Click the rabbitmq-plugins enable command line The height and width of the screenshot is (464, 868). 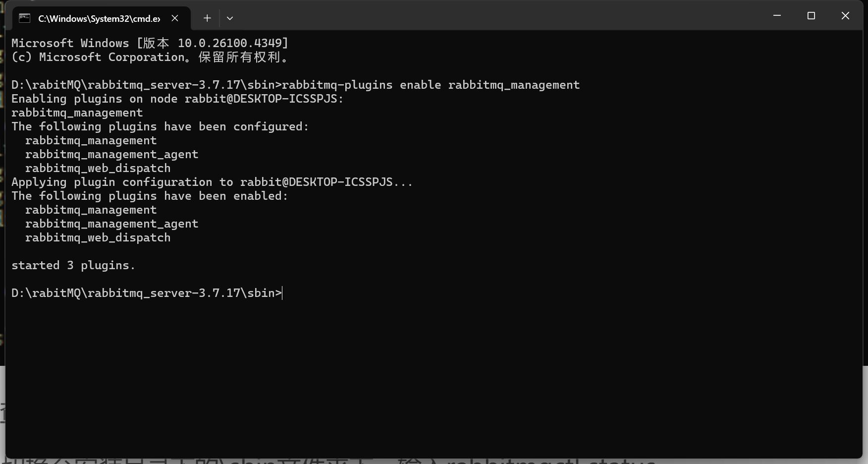click(295, 85)
